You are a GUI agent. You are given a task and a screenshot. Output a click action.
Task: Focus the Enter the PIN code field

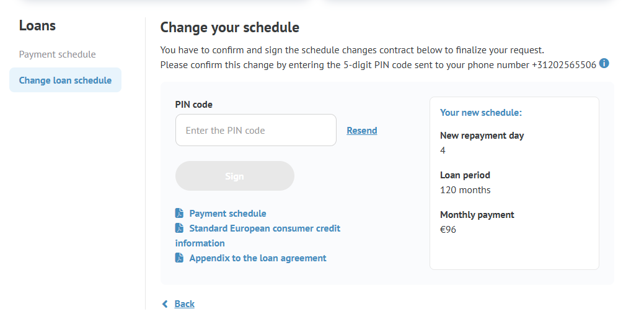click(255, 131)
